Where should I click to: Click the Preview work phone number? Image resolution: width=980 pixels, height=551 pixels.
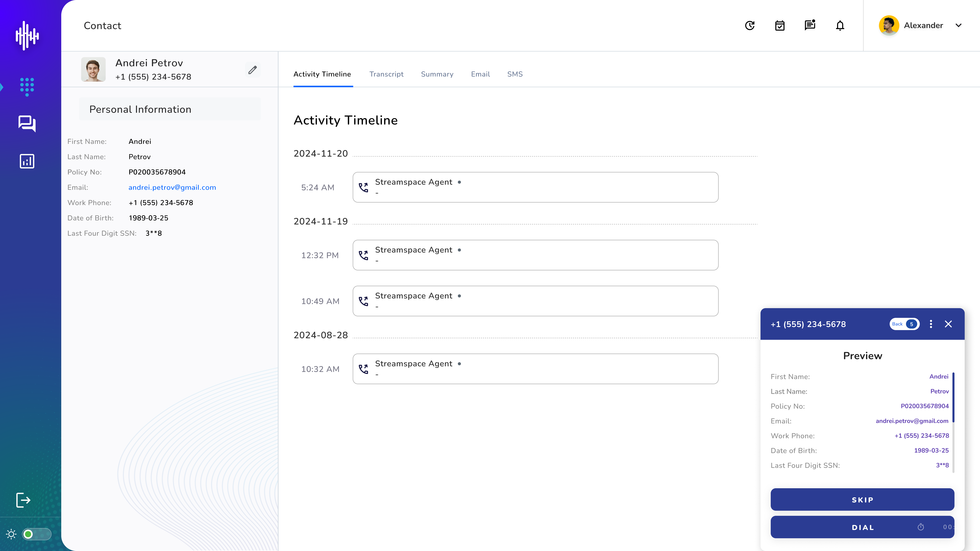(922, 436)
